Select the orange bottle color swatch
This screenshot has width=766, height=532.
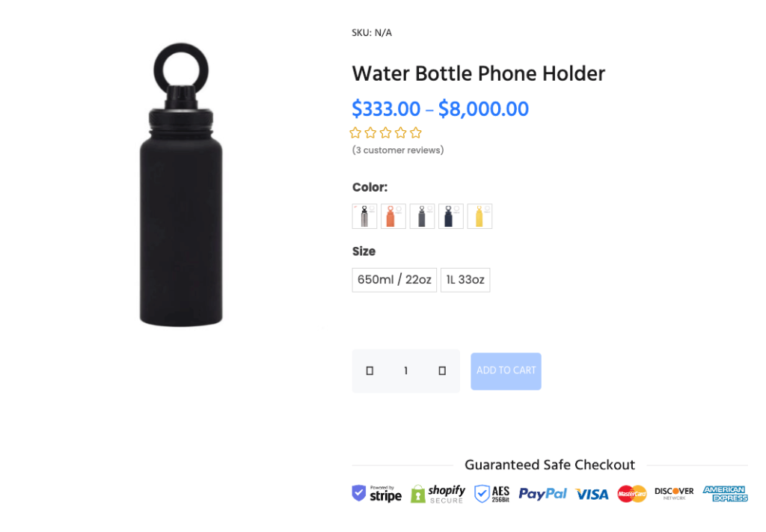pyautogui.click(x=393, y=216)
